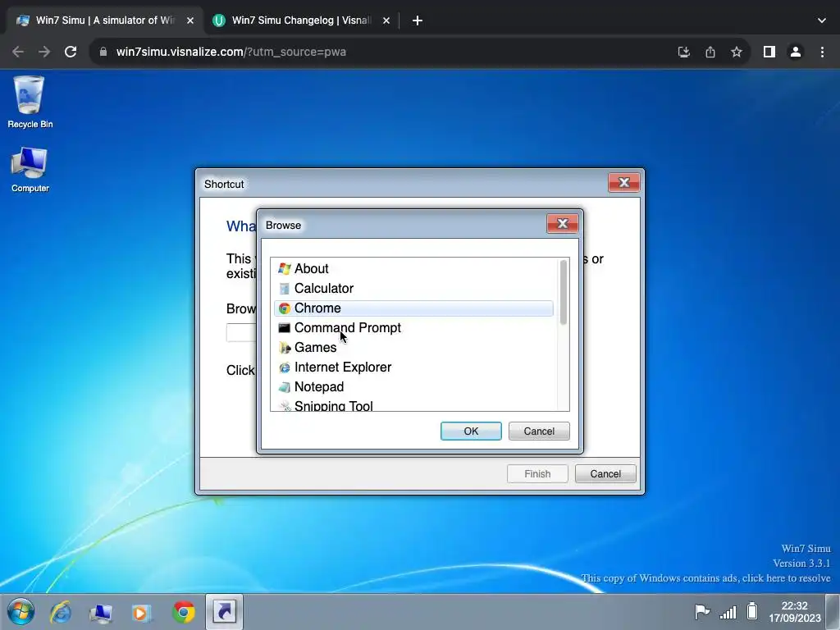Click the Finish button in Shortcut window

tap(537, 473)
